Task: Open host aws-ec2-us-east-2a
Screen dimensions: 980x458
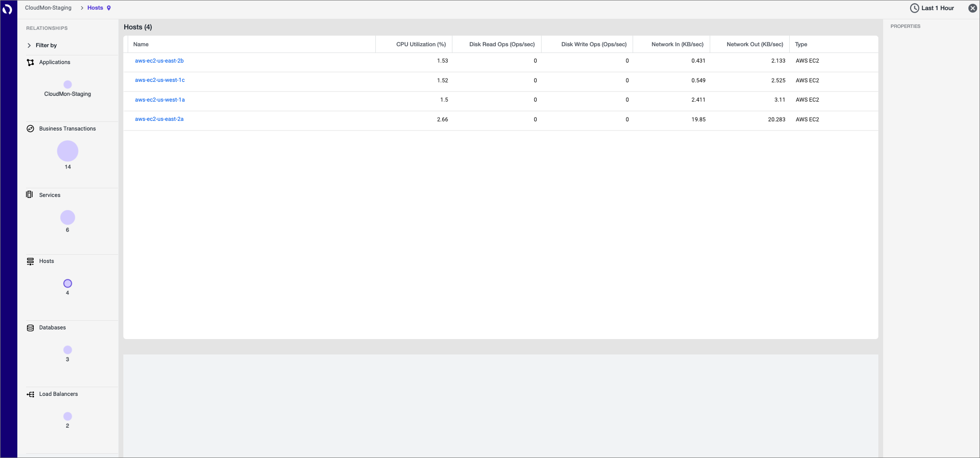Action: point(159,119)
